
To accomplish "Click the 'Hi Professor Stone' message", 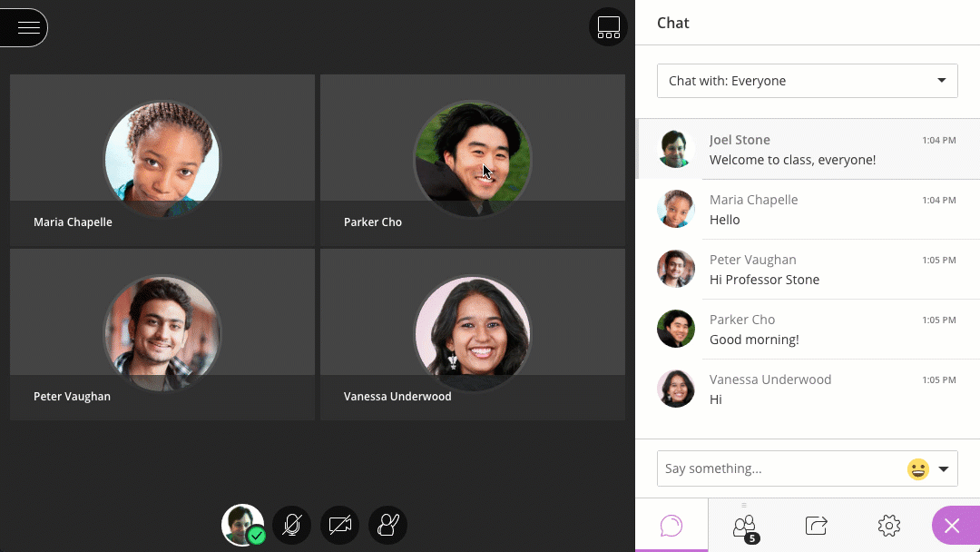I will coord(764,280).
